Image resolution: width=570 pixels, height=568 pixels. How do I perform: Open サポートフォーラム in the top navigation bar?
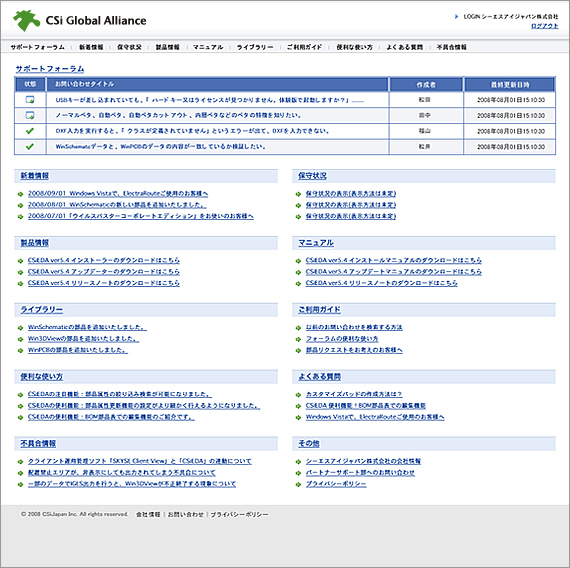(37, 47)
